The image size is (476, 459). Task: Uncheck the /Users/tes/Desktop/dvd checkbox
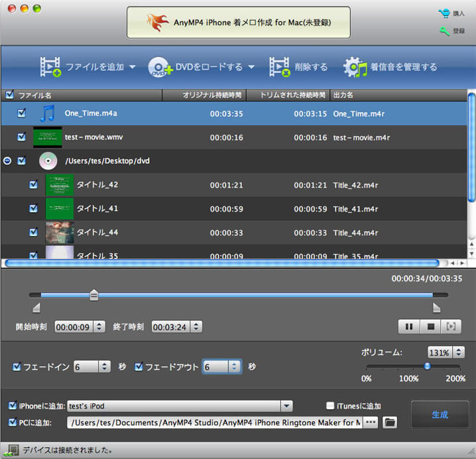[x=22, y=161]
